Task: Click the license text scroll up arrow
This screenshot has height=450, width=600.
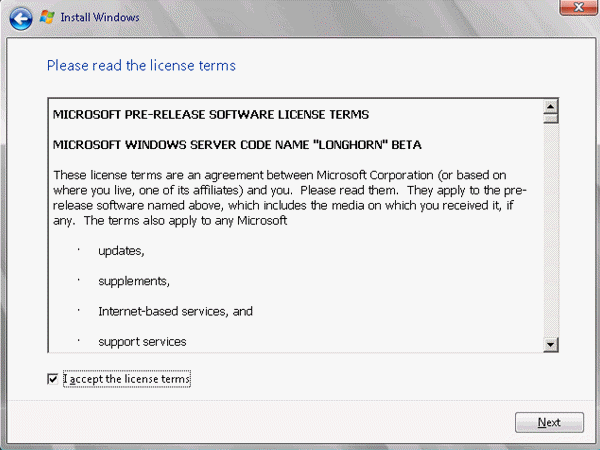Action: click(551, 106)
